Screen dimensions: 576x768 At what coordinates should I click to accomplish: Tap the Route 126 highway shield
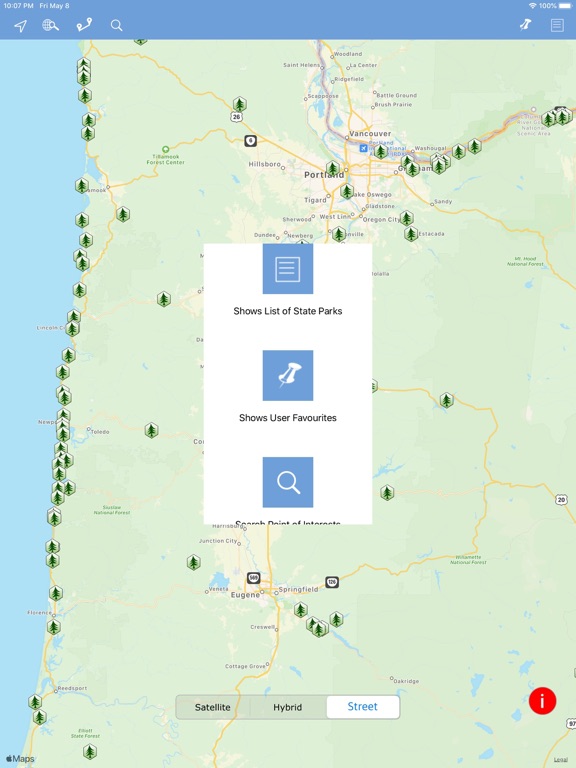pyautogui.click(x=332, y=582)
